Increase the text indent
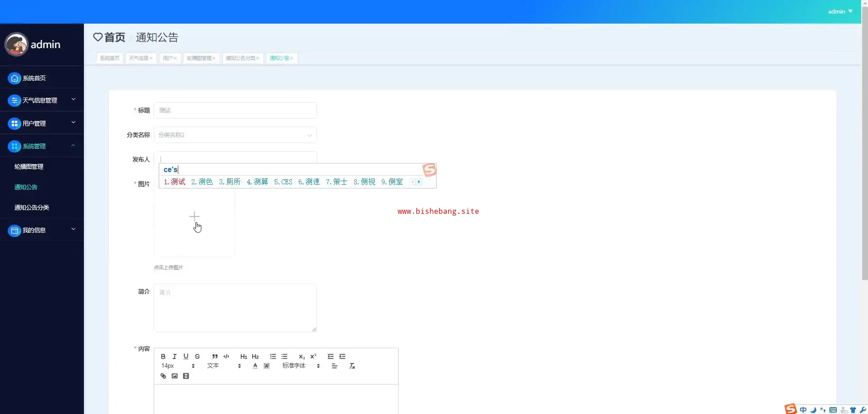This screenshot has height=414, width=868. click(342, 356)
